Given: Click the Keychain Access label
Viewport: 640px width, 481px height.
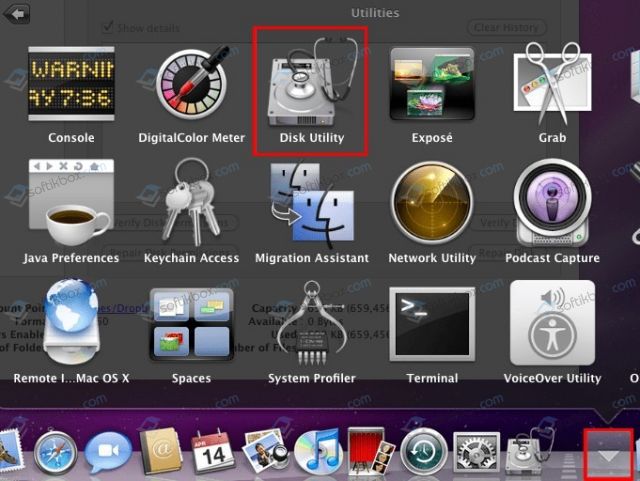Looking at the screenshot, I should (x=191, y=258).
